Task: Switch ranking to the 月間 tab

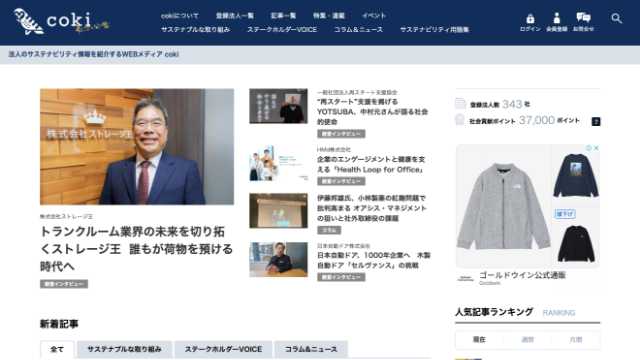Action: (x=576, y=340)
